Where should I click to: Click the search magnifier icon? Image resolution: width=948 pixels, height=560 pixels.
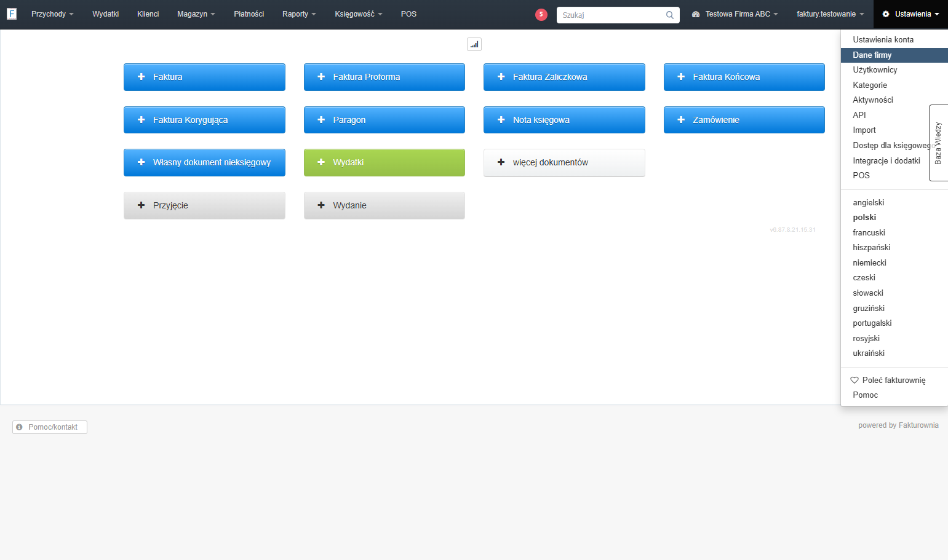tap(670, 15)
